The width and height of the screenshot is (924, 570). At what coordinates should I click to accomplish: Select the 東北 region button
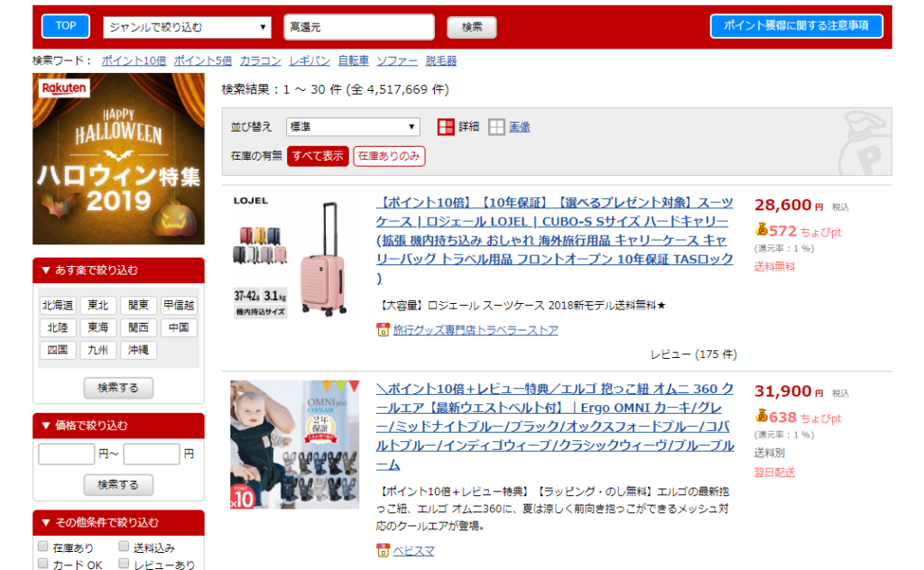pyautogui.click(x=97, y=305)
